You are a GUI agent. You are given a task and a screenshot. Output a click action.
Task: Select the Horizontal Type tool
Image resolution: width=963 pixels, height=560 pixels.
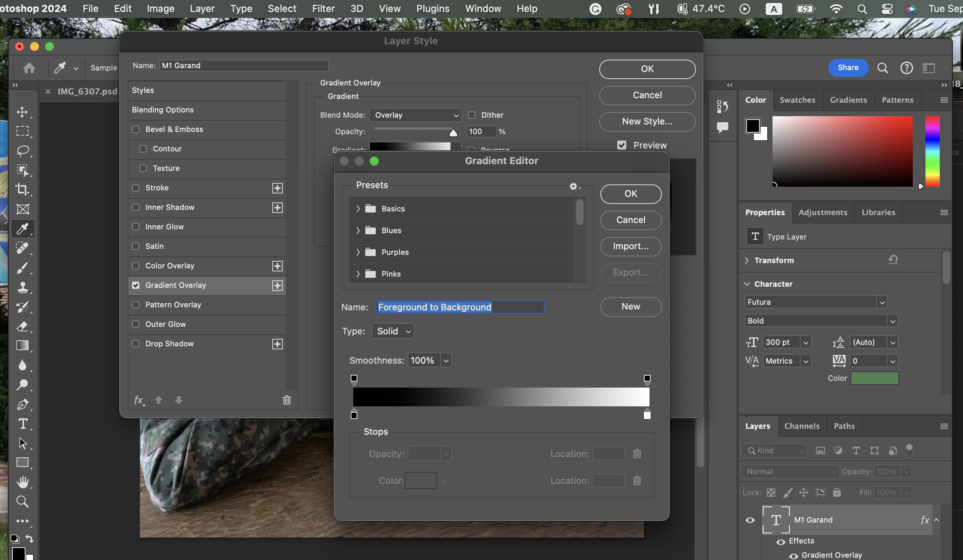[22, 424]
